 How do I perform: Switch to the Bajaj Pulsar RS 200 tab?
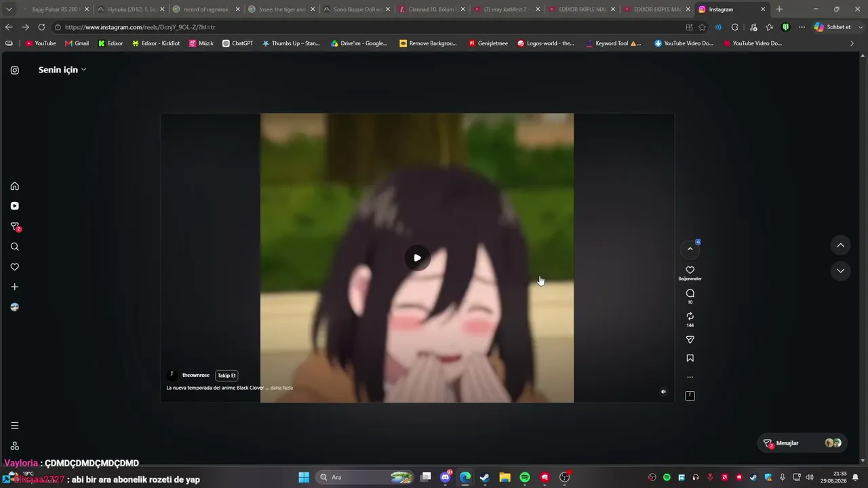tap(55, 9)
